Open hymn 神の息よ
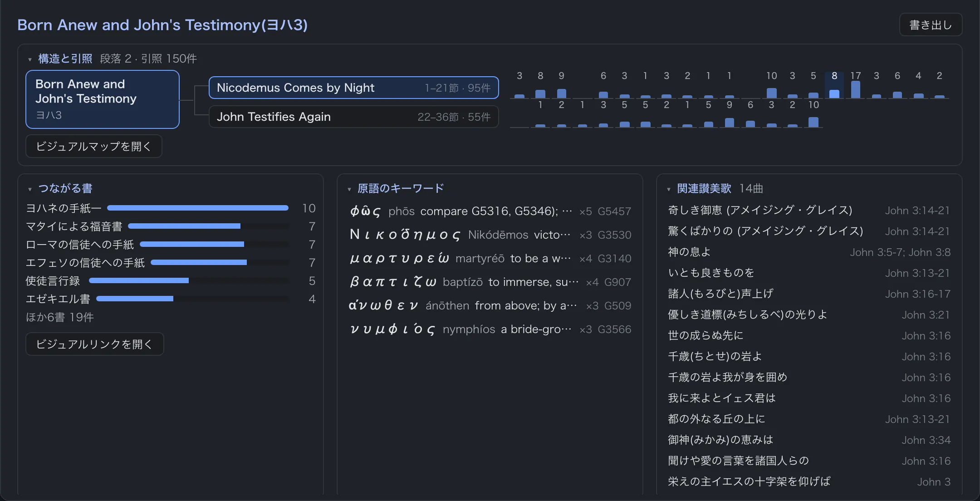 (809, 252)
